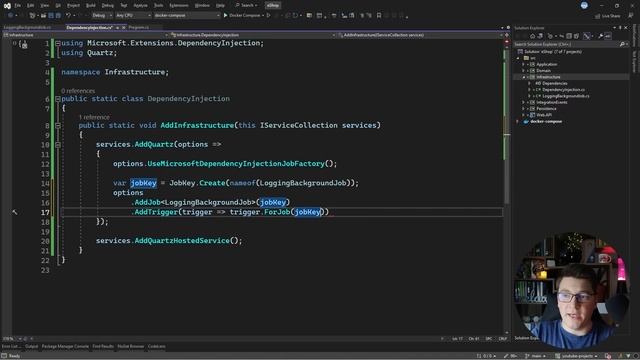
Task: Expand the Dependencies node
Action: [x=529, y=83]
